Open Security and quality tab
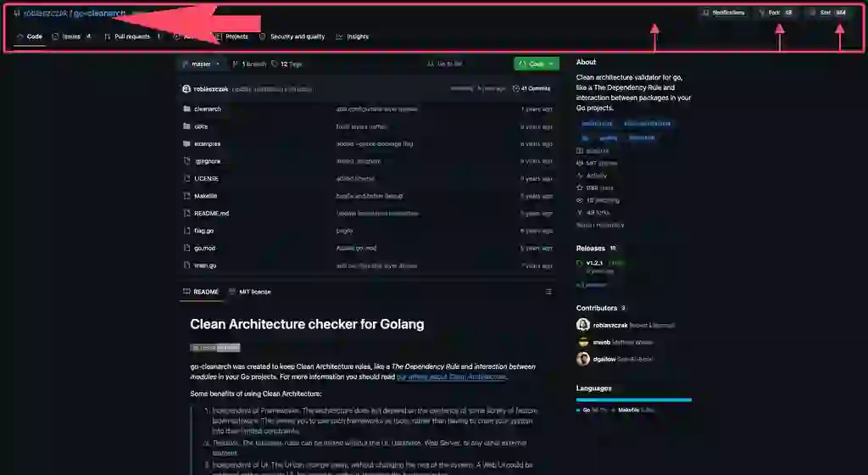Image resolution: width=868 pixels, height=475 pixels. (x=292, y=36)
